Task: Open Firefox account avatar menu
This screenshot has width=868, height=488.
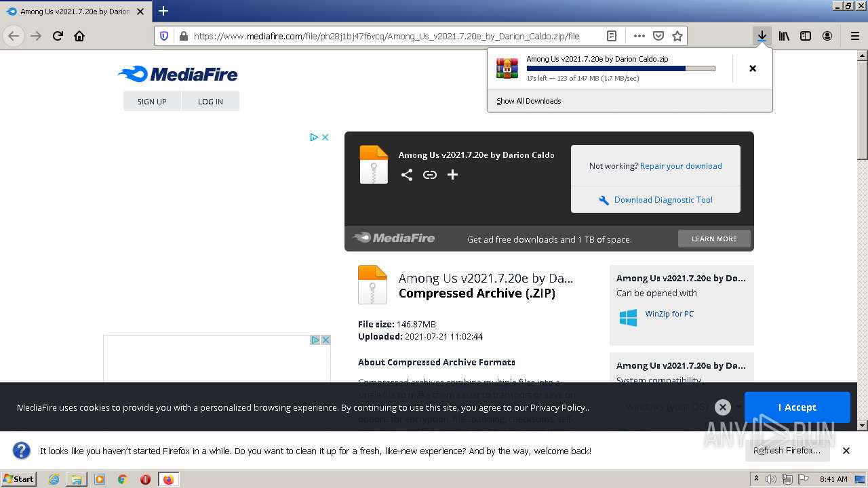Action: (827, 36)
